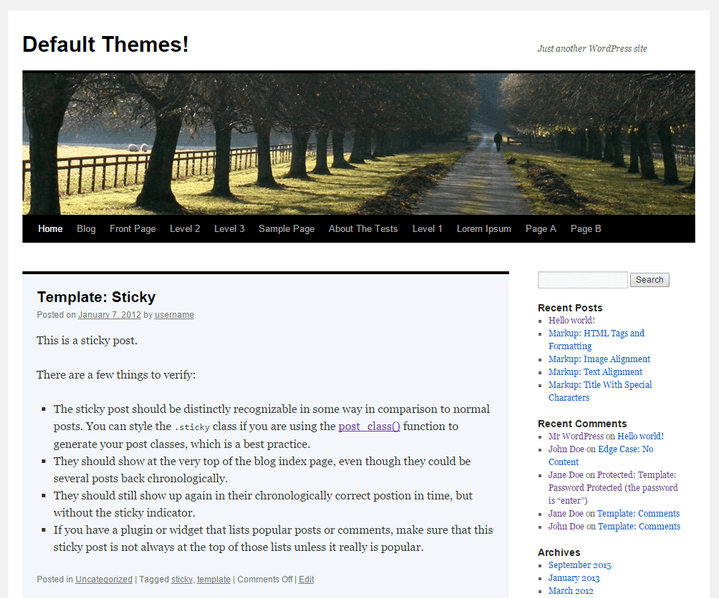Click the tree-lined path header image
Image resolution: width=719 pixels, height=598 pixels.
359,143
